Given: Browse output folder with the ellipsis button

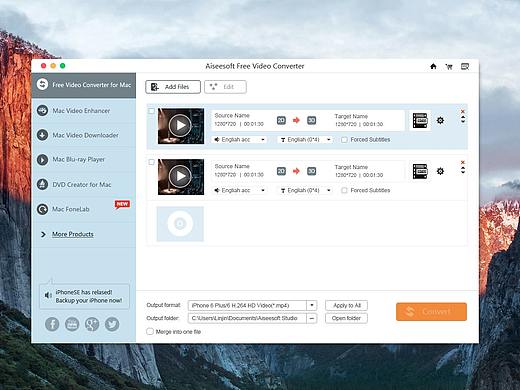Looking at the screenshot, I should [x=312, y=318].
